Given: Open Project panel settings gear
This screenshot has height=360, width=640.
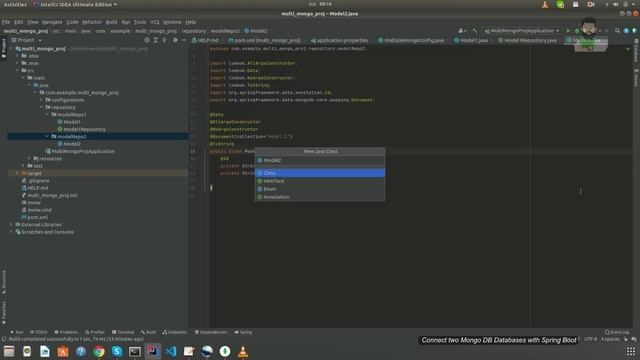Looking at the screenshot, I should (175, 40).
